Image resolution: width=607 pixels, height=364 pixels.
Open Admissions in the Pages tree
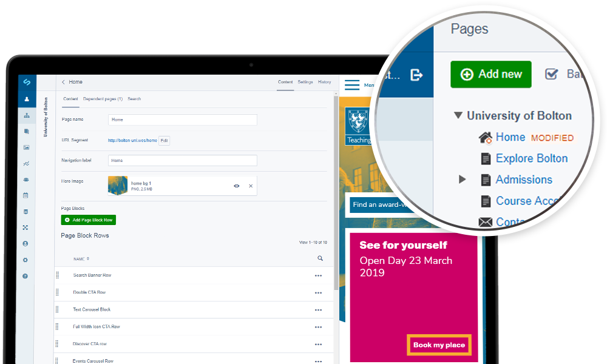(x=524, y=180)
